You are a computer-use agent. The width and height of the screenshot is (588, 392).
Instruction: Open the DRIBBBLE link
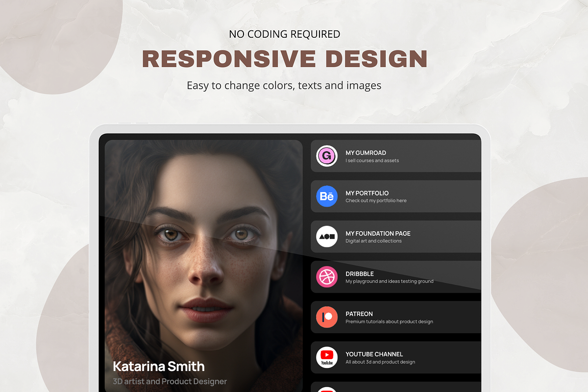(396, 277)
